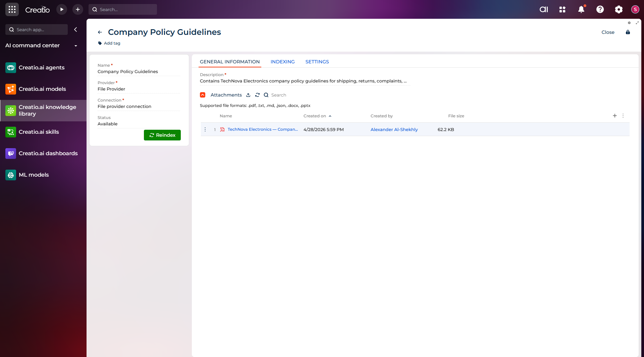Switch to the INDEXING tab
Screen dimensions: 644x357
coord(282,62)
